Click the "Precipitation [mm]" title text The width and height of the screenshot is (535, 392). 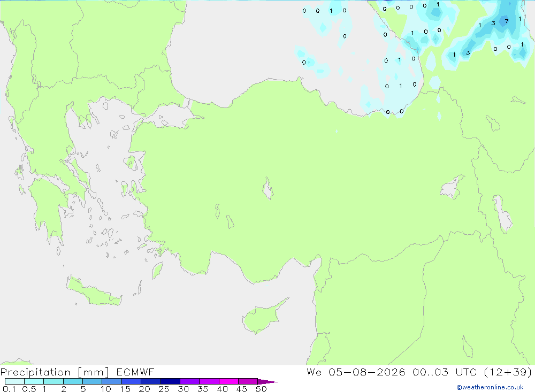point(55,372)
